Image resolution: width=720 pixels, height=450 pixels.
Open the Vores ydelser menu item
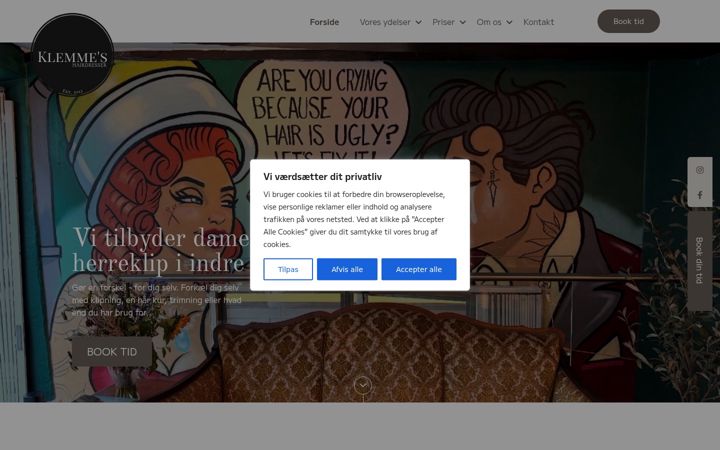pos(385,22)
